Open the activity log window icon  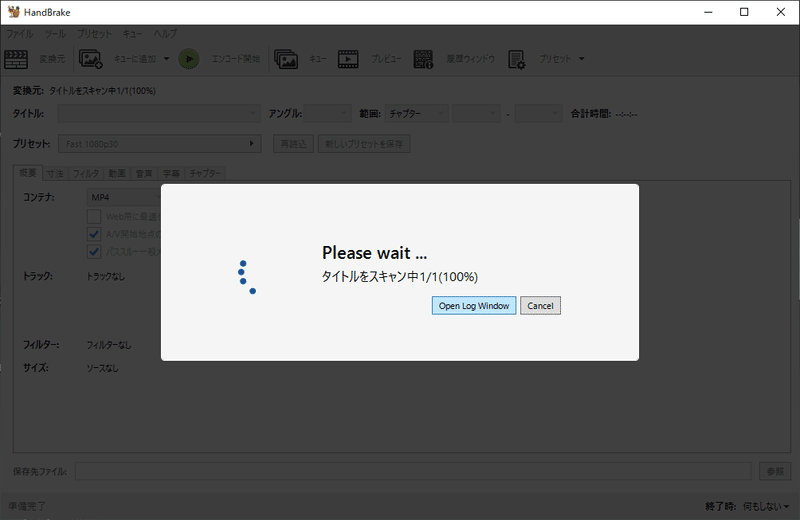click(423, 59)
